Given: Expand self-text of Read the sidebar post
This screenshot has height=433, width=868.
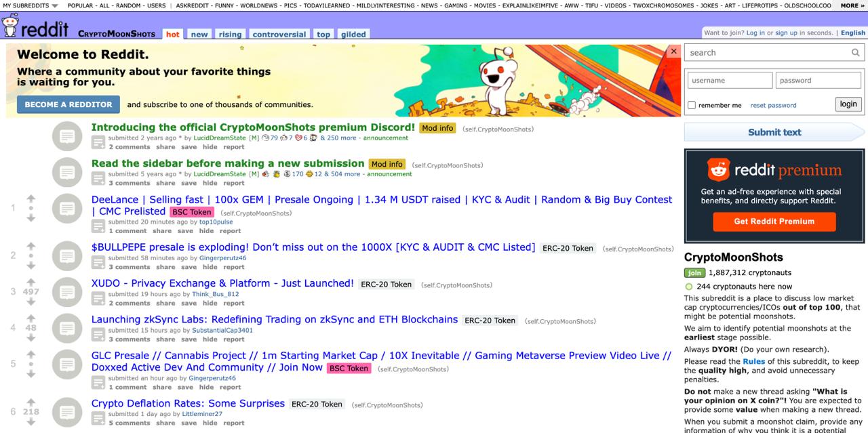Looking at the screenshot, I should [98, 178].
